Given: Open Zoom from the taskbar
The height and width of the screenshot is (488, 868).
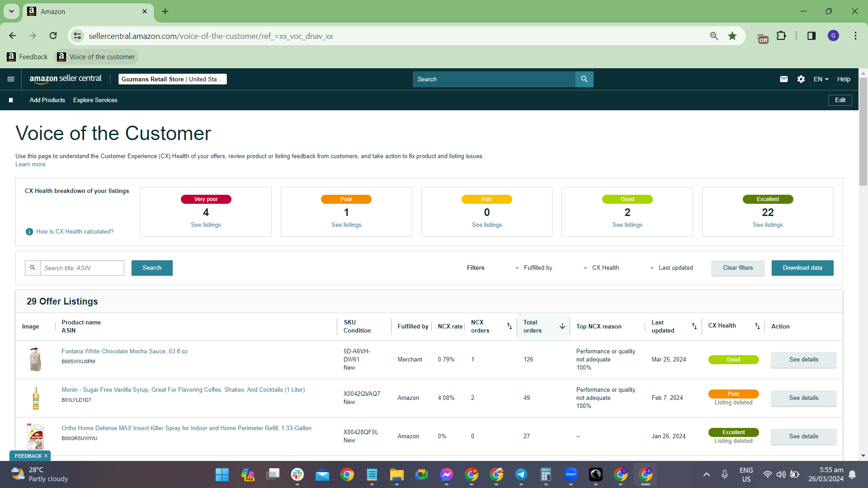Looking at the screenshot, I should (x=571, y=474).
